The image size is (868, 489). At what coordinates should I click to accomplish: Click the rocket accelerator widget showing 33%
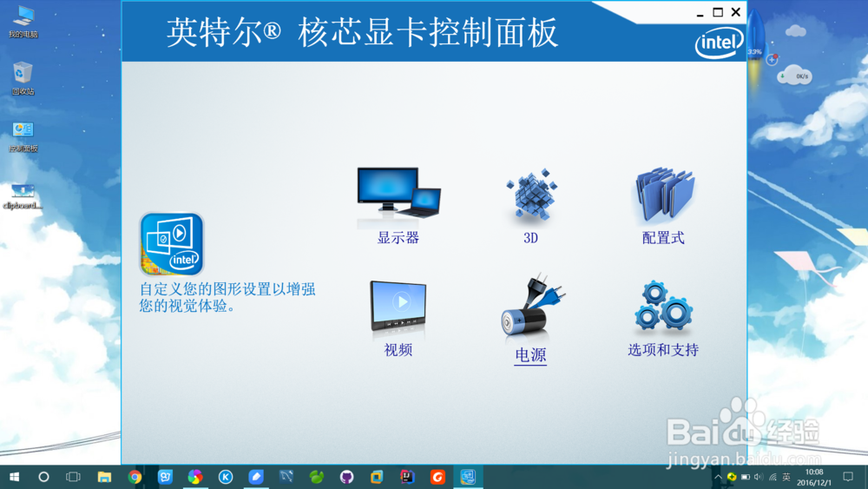[755, 42]
